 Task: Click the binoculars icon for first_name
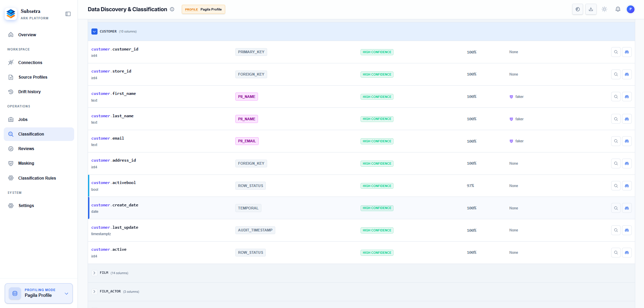coord(627,97)
